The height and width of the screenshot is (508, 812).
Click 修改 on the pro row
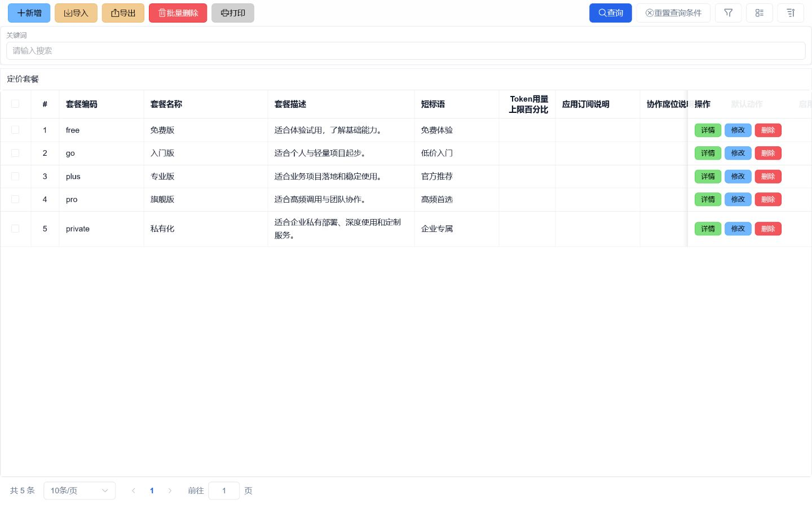tap(738, 200)
